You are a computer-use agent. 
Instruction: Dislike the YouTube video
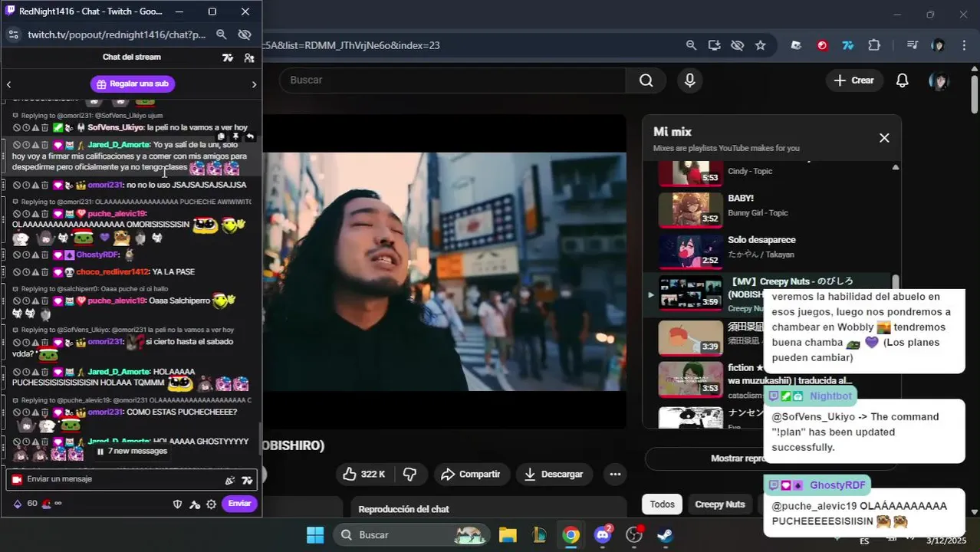click(x=410, y=475)
